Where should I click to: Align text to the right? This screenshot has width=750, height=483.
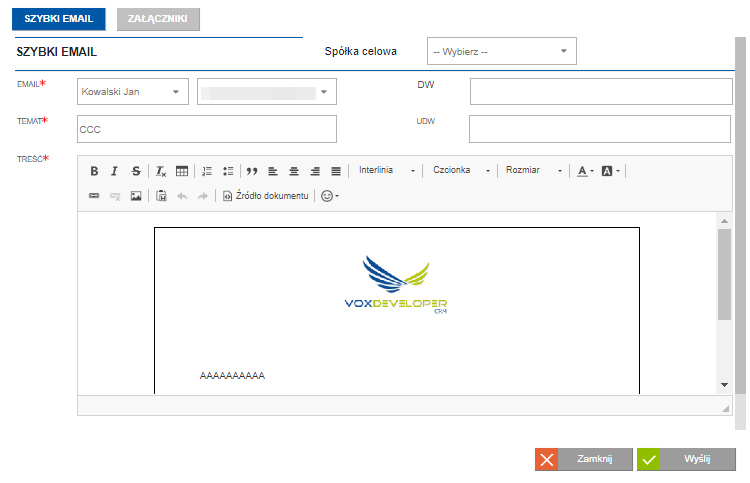[x=315, y=171]
